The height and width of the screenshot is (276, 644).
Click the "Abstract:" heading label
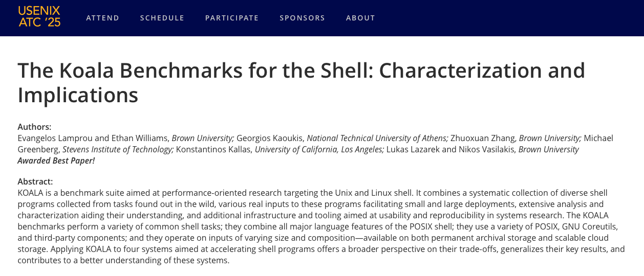coord(35,181)
